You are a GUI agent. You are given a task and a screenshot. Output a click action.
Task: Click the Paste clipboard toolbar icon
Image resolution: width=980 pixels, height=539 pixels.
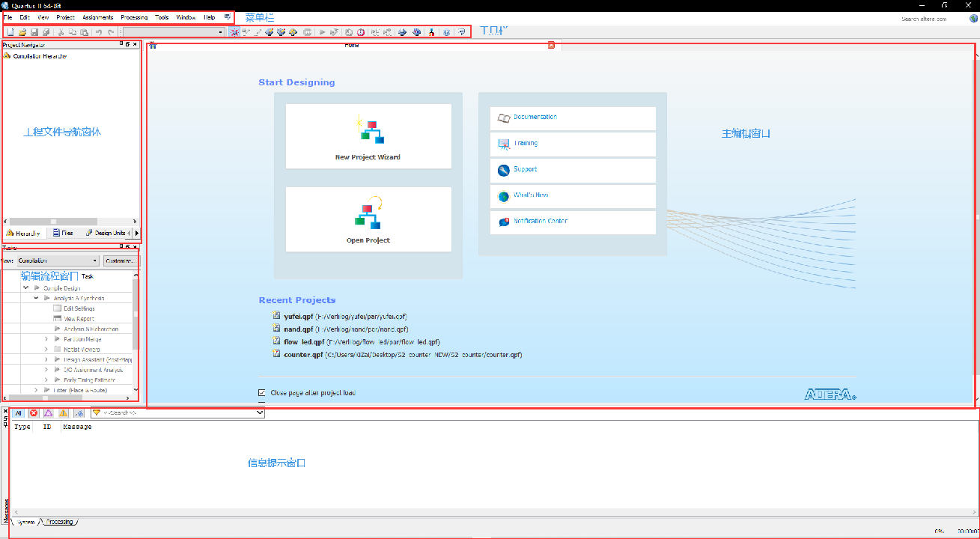coord(85,32)
